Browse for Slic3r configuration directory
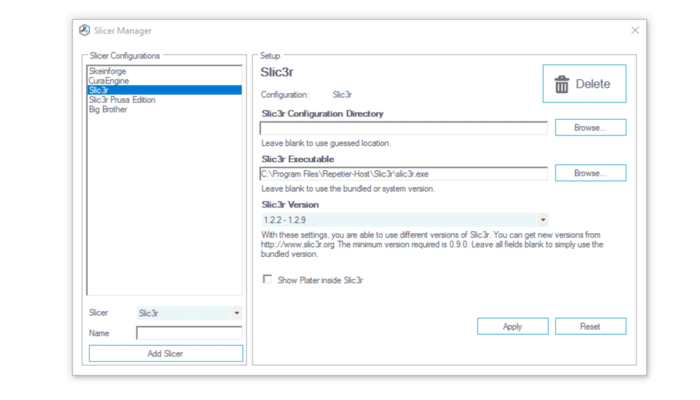Viewport: 700px width, 400px height. pos(591,128)
